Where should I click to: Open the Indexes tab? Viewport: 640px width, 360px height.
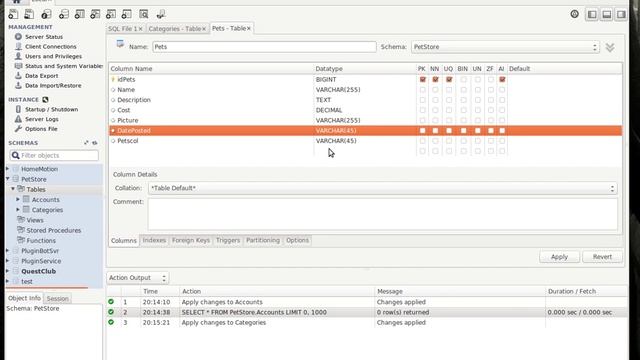tap(154, 240)
